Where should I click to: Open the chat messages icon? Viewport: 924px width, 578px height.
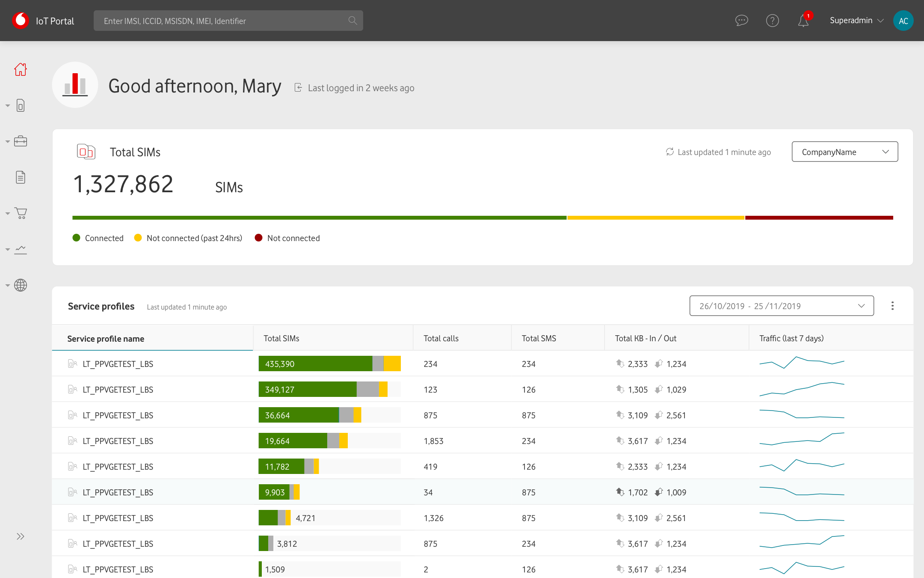coord(741,21)
